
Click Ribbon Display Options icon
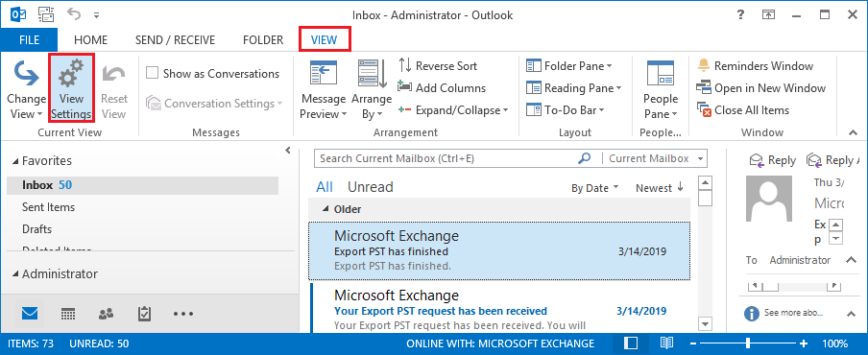coord(769,15)
